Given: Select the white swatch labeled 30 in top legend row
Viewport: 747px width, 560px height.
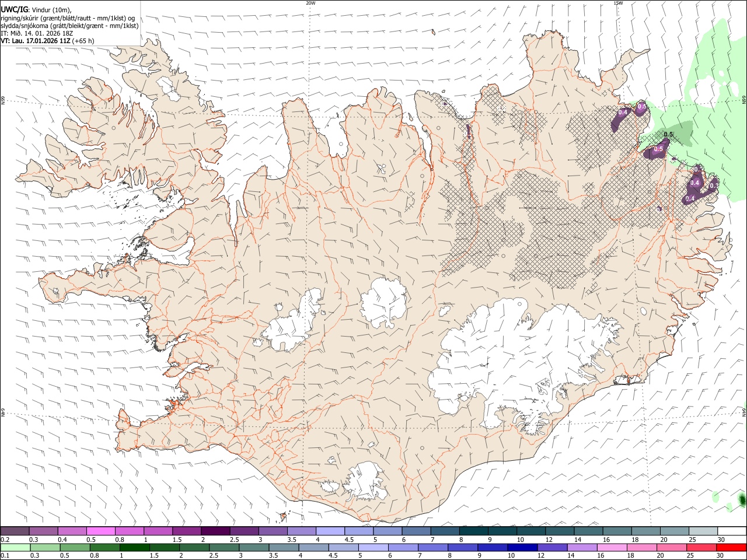Looking at the screenshot, I should coord(732,531).
